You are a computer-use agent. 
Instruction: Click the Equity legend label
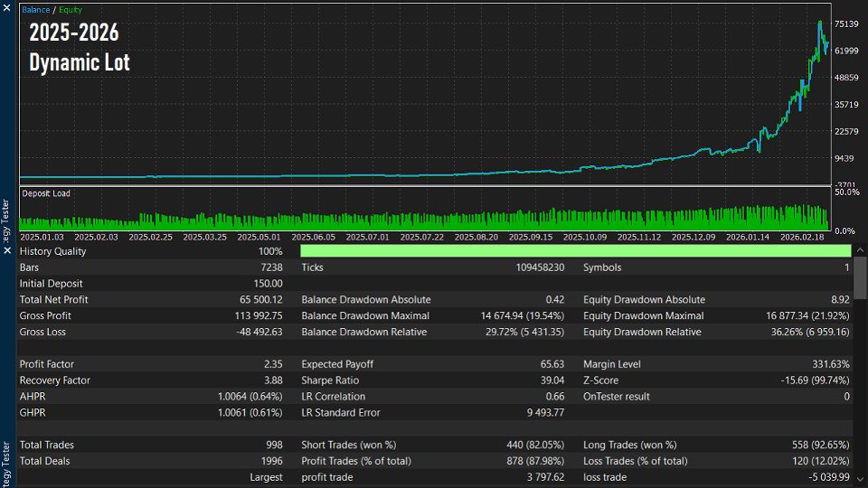coord(71,10)
